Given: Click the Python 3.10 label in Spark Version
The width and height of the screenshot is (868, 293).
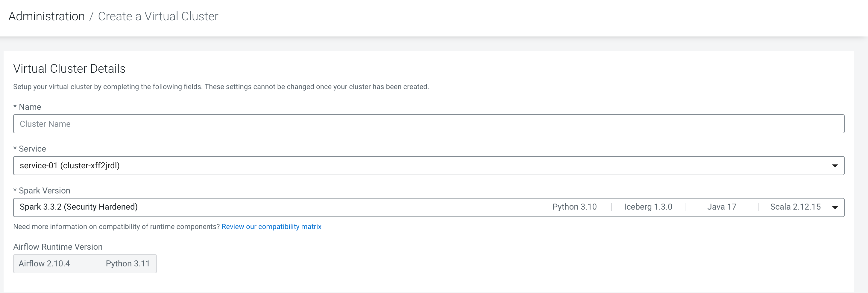Looking at the screenshot, I should [x=574, y=207].
